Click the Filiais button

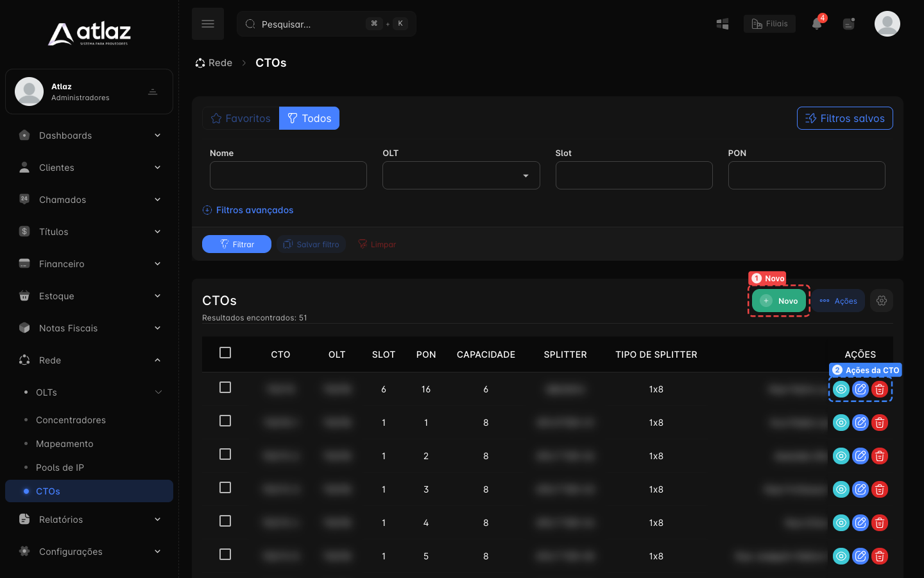point(769,24)
